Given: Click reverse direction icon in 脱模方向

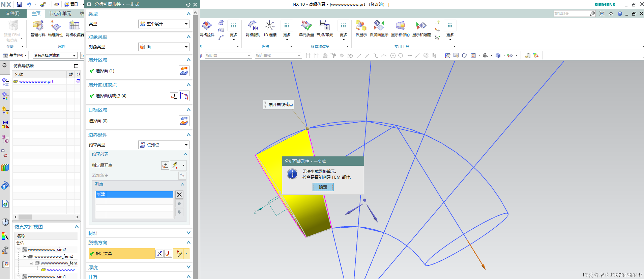Looking at the screenshot, I should (x=159, y=254).
